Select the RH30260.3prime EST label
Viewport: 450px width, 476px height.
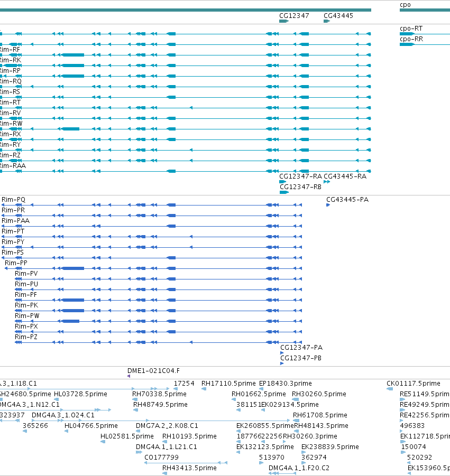coord(310,436)
